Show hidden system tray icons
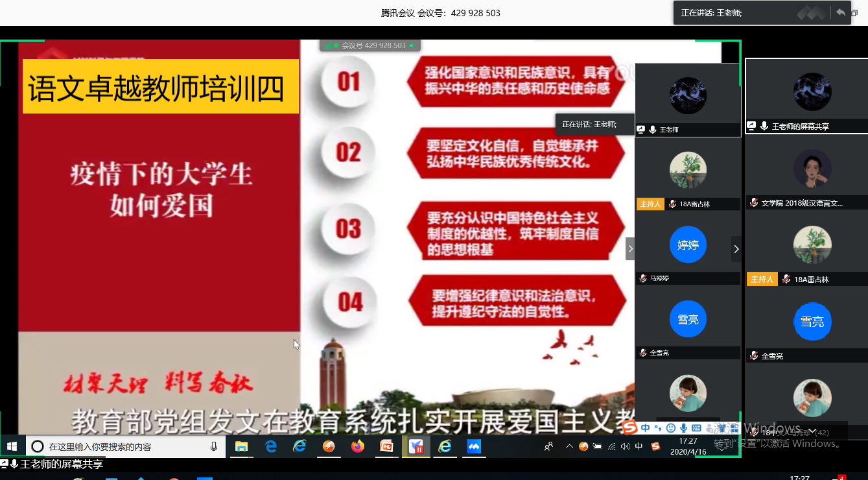868x480 pixels. tap(569, 446)
